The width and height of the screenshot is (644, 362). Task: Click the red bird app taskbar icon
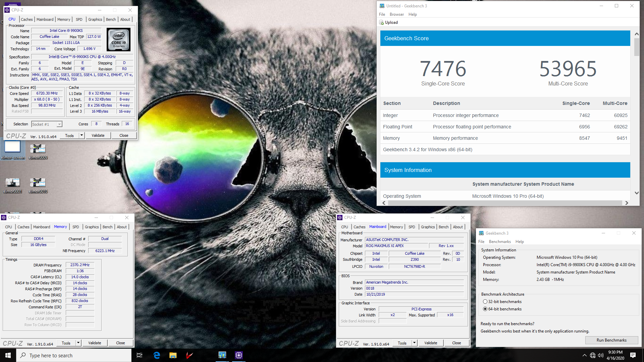coord(189,355)
